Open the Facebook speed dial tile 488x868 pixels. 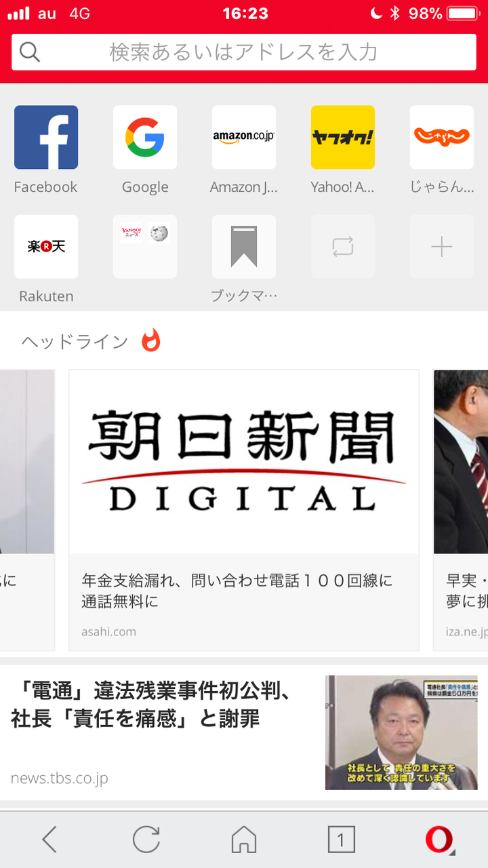pyautogui.click(x=46, y=137)
